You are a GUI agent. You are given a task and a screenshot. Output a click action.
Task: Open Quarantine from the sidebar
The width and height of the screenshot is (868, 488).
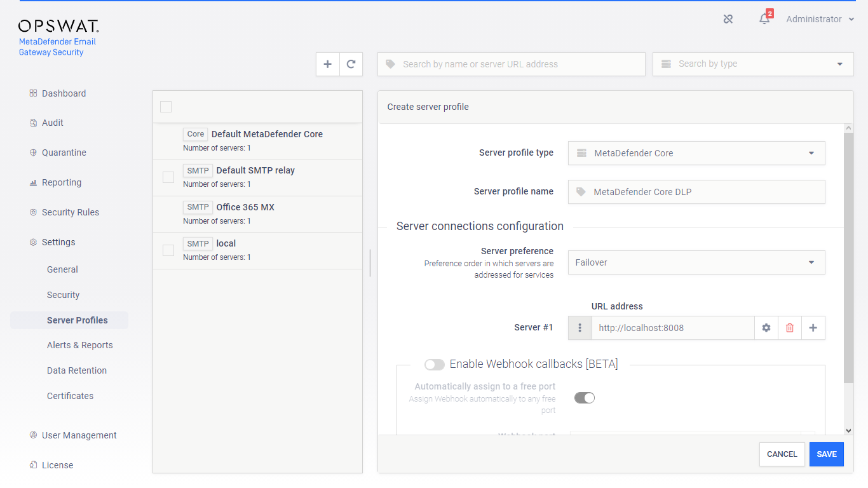tap(64, 152)
